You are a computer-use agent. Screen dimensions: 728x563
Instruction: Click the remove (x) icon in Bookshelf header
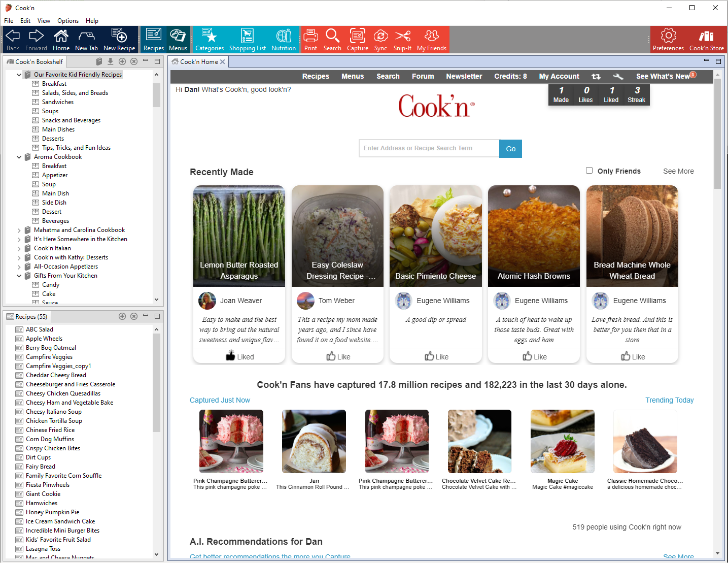coord(134,61)
